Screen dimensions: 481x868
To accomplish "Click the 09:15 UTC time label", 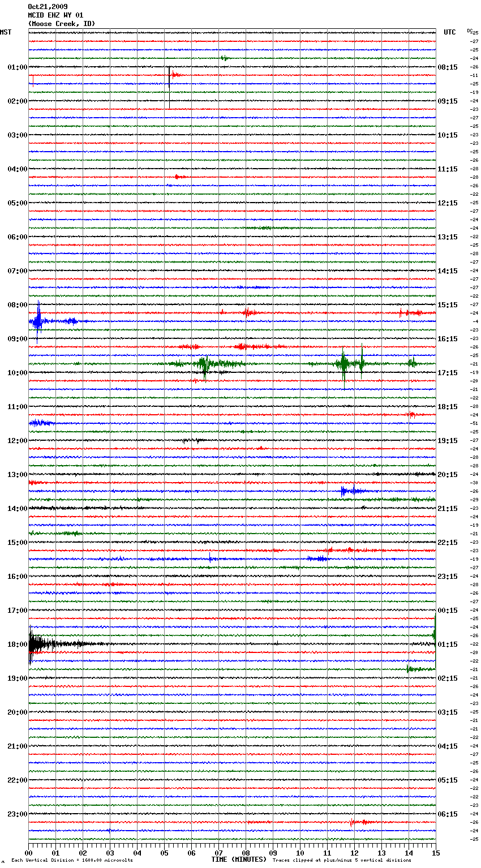I will (x=448, y=101).
